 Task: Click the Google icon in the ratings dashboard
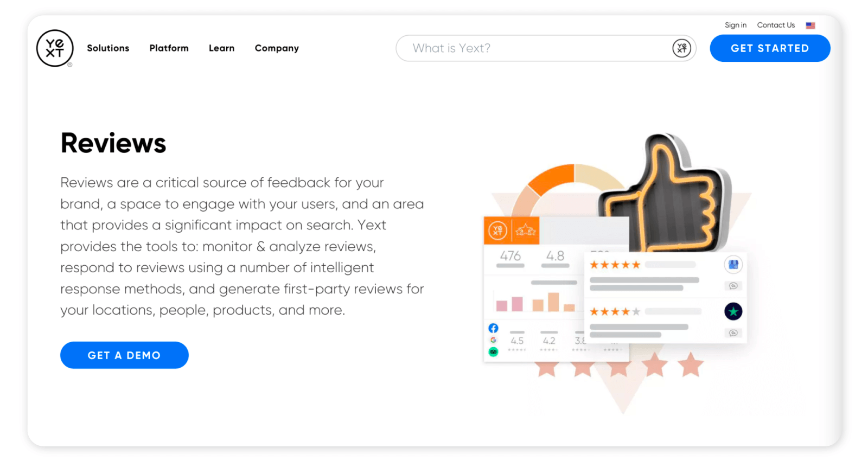pyautogui.click(x=494, y=340)
